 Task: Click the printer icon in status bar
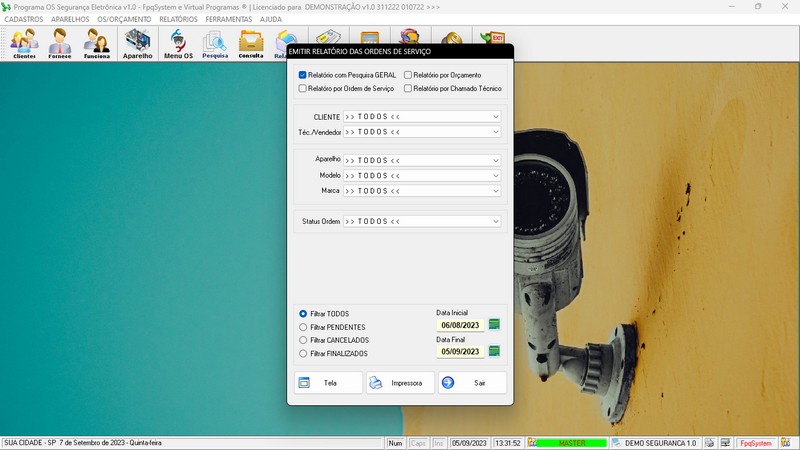(709, 443)
